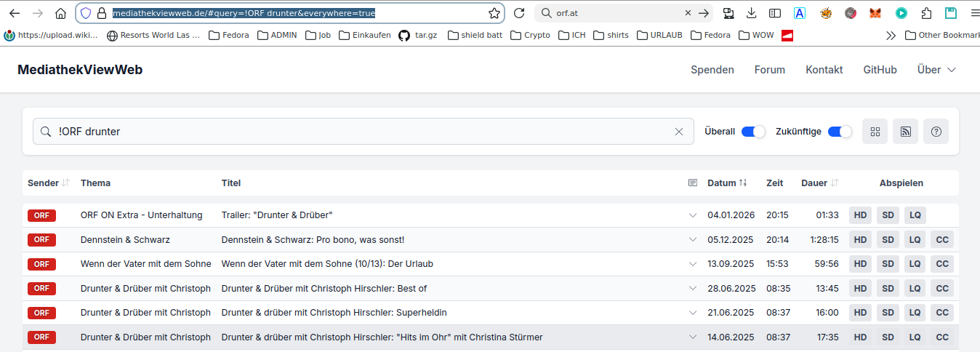Click the "!ORF drunter" search input field

click(x=364, y=132)
